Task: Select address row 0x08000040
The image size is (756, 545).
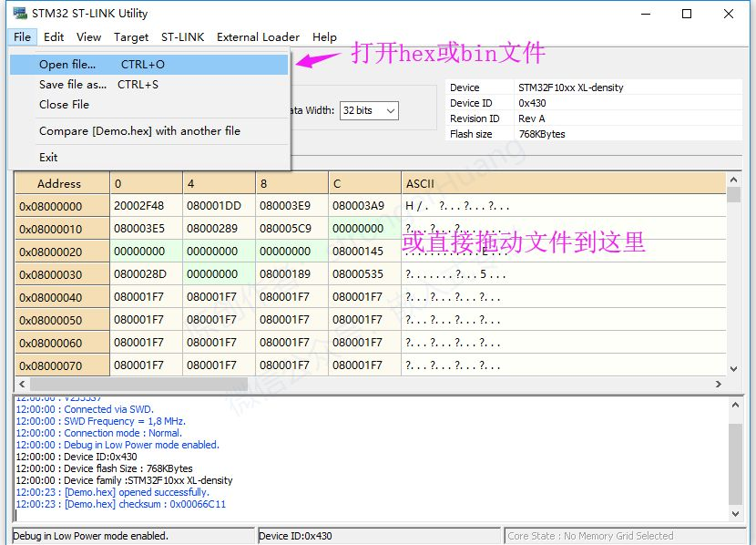Action: (x=62, y=297)
